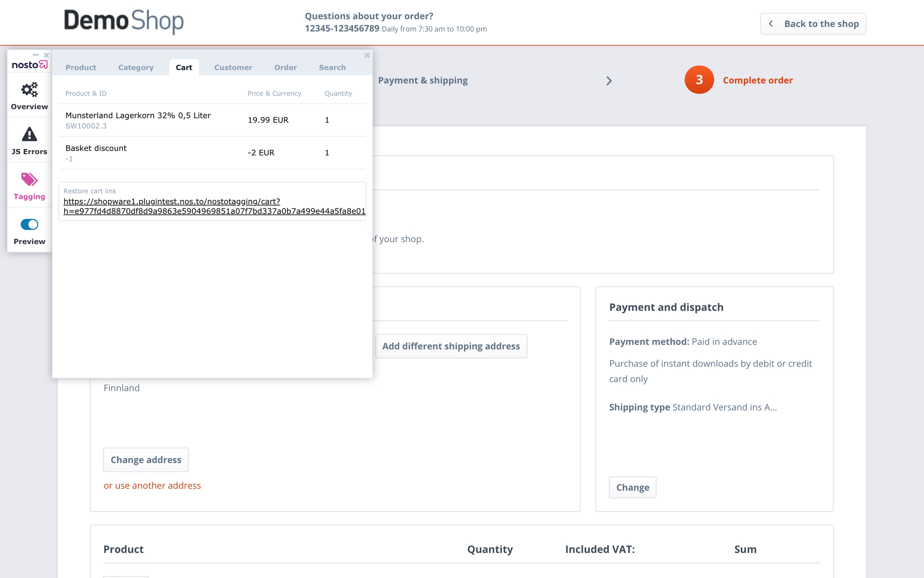The image size is (924, 578).
Task: Switch to the Category tab
Action: 136,67
